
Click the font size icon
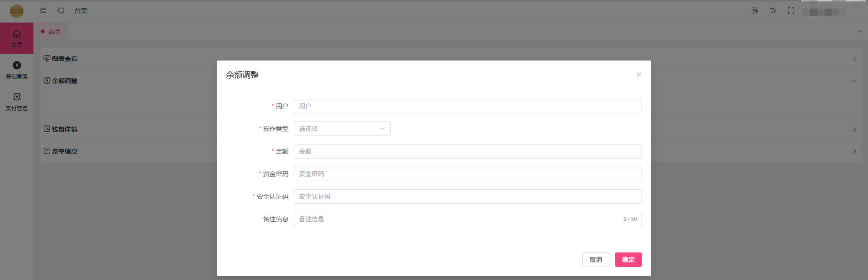click(773, 10)
